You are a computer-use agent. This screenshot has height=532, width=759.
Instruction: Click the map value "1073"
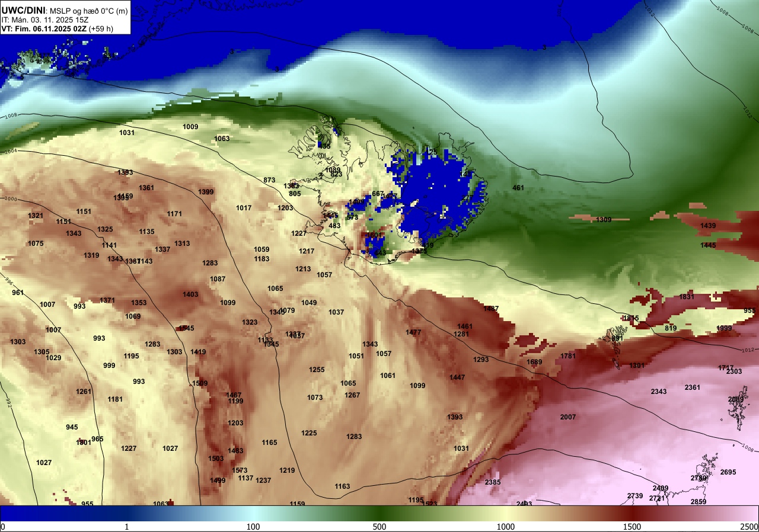[315, 398]
